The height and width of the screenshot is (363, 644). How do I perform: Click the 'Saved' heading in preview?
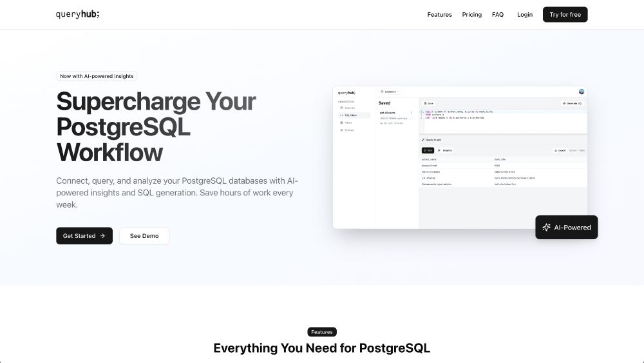(384, 103)
